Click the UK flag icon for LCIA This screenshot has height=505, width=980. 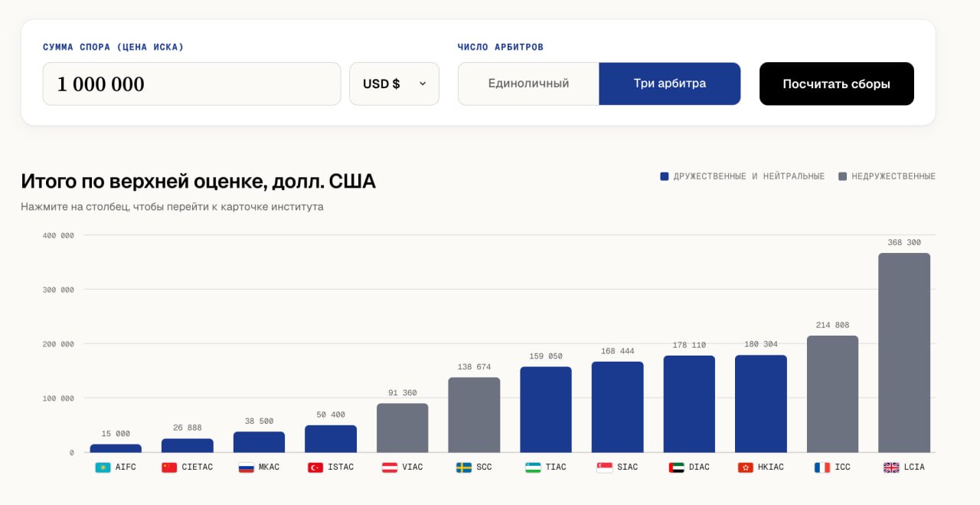891,467
